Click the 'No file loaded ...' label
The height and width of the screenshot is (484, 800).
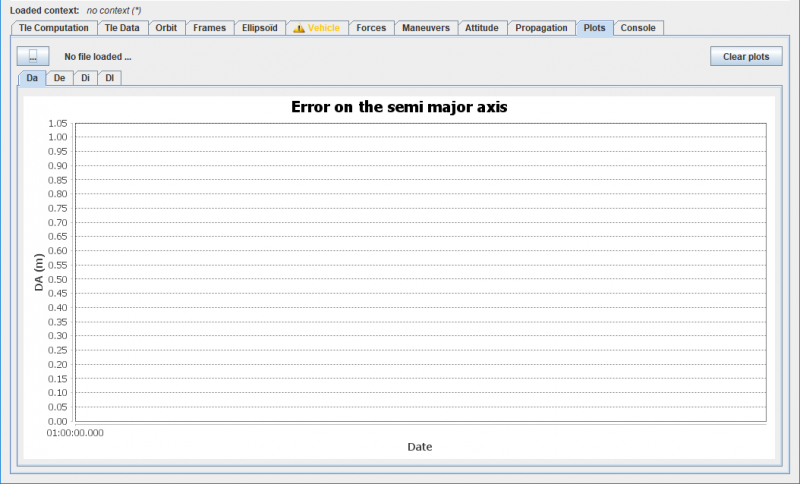(x=98, y=57)
